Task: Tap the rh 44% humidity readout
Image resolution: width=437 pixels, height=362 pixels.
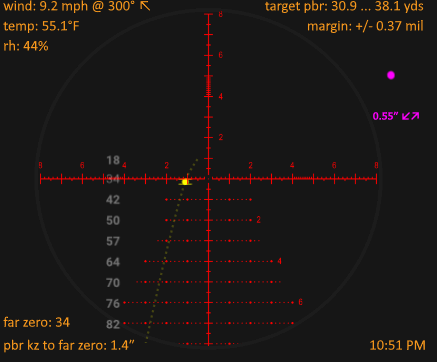Action: click(26, 46)
